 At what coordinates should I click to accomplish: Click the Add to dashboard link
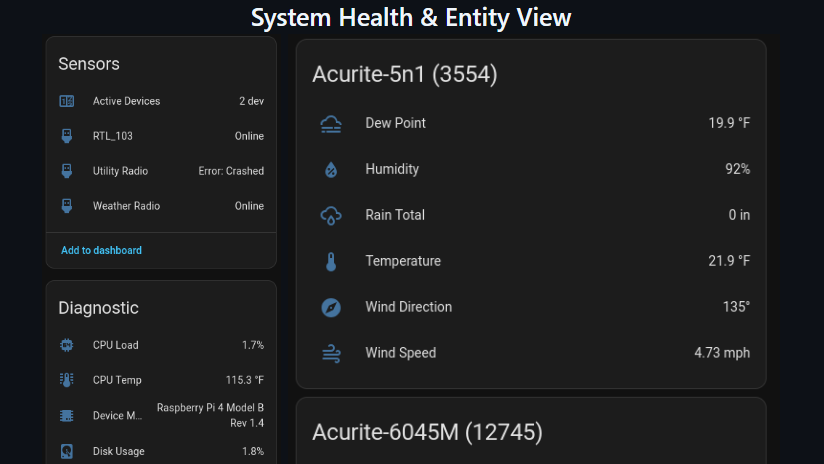[101, 250]
